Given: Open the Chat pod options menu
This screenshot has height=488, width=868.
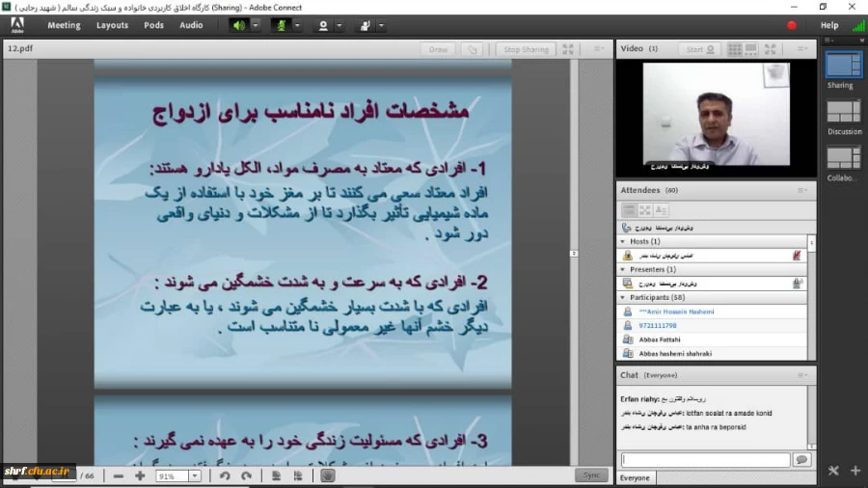Looking at the screenshot, I should (802, 375).
